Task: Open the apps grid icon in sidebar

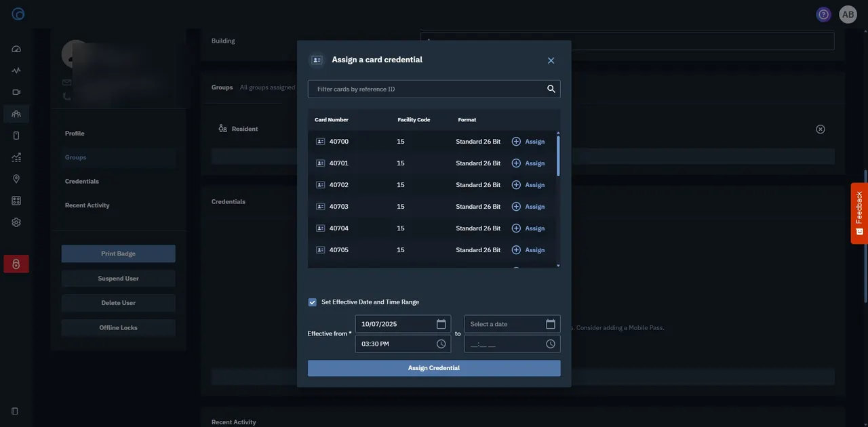Action: point(16,201)
